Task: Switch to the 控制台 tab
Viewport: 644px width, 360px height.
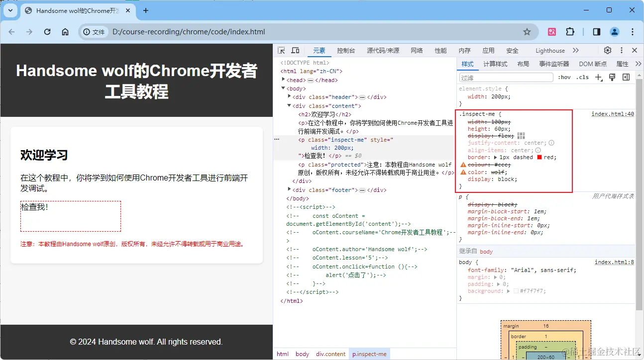Action: point(346,50)
